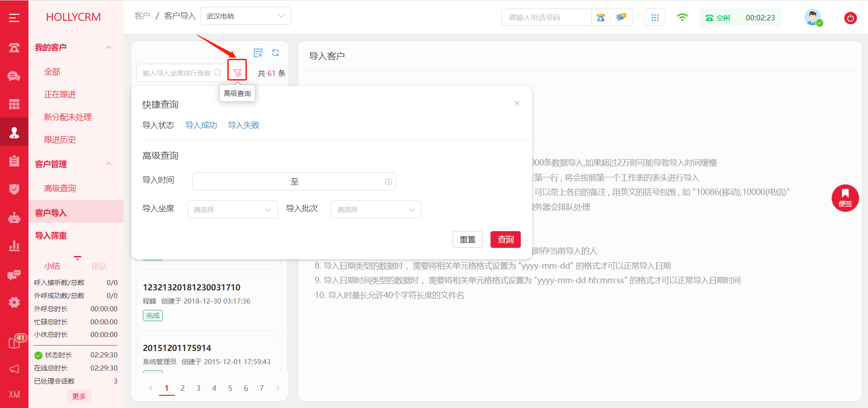Open the phone icon in the left rail
Image resolution: width=868 pixels, height=408 pixels.
pos(14,47)
